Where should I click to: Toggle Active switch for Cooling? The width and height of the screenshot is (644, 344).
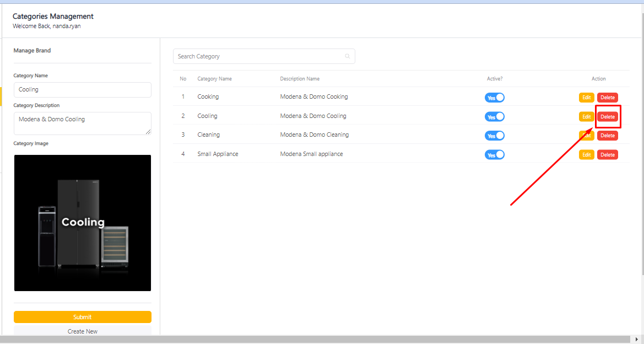[494, 117]
